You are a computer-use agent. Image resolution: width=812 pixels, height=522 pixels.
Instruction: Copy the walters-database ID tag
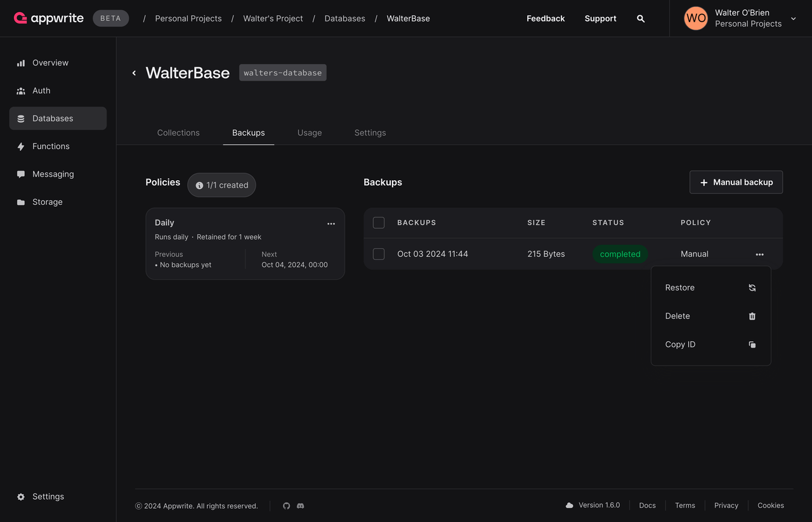tap(283, 73)
